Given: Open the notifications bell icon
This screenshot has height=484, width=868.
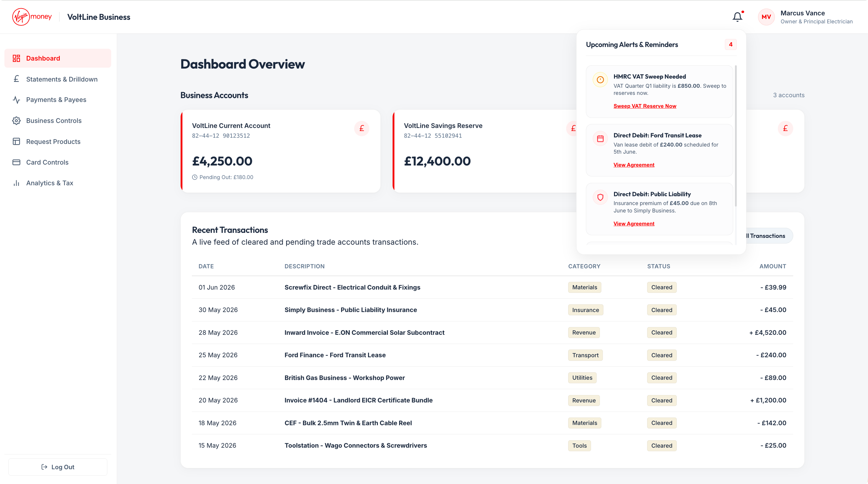Looking at the screenshot, I should pos(737,17).
